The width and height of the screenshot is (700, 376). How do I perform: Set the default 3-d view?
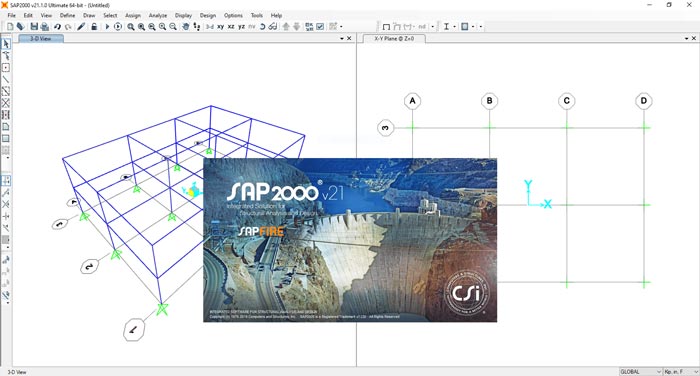210,27
